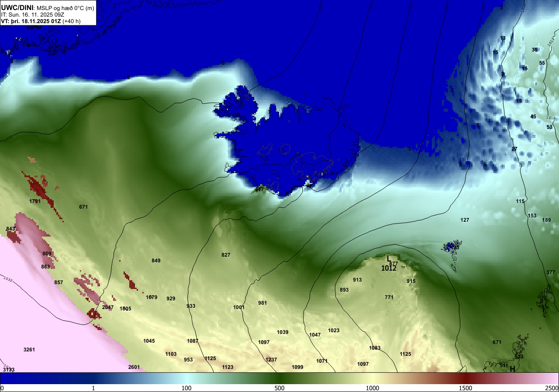This screenshot has width=559, height=392.
Task: Click the 55 height value
Action: click(542, 63)
